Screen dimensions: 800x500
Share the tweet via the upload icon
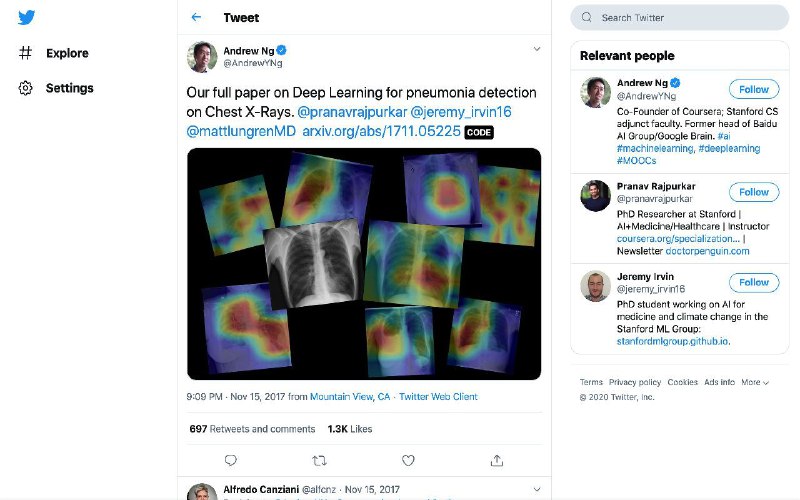coord(497,461)
